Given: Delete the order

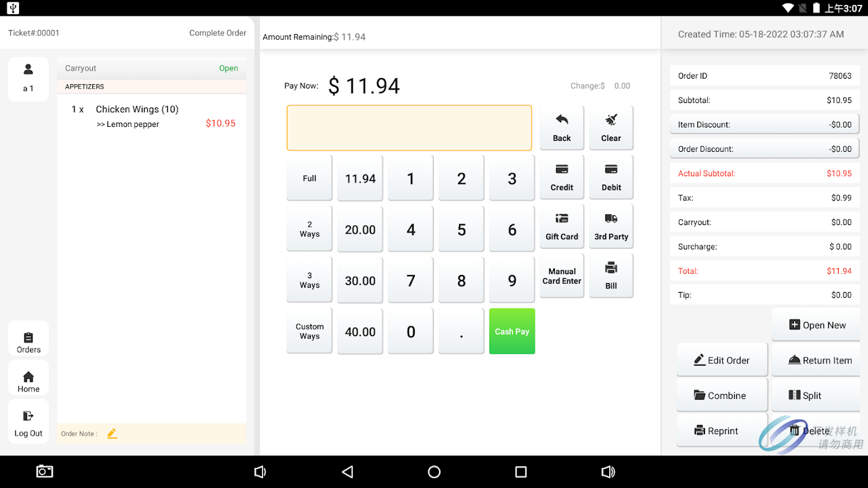Looking at the screenshot, I should (x=817, y=431).
